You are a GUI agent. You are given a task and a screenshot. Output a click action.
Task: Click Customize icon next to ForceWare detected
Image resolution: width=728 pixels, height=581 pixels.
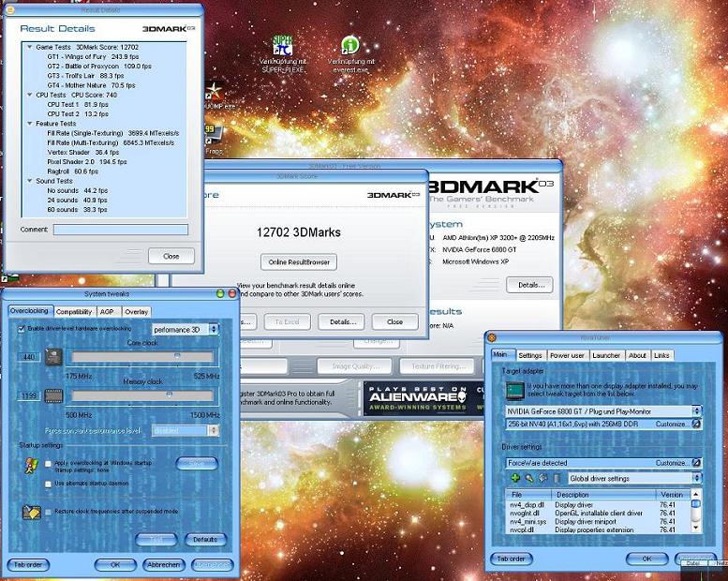[696, 463]
